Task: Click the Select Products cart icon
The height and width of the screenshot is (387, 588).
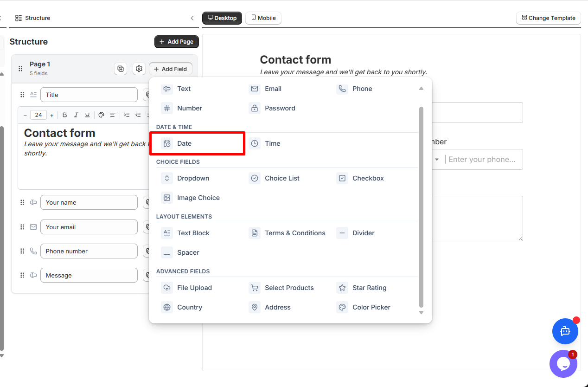Action: (x=255, y=288)
